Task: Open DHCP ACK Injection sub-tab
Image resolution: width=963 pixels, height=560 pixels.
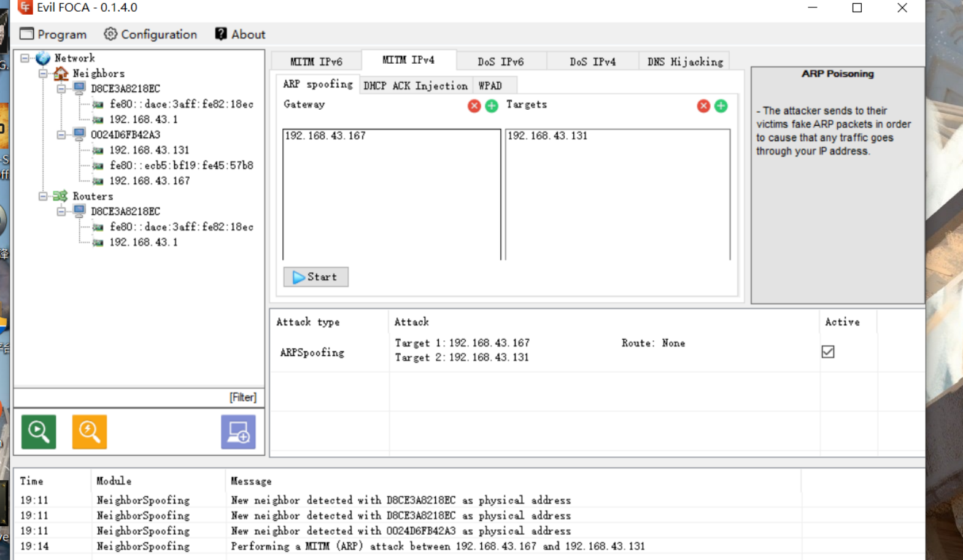Action: pyautogui.click(x=416, y=86)
